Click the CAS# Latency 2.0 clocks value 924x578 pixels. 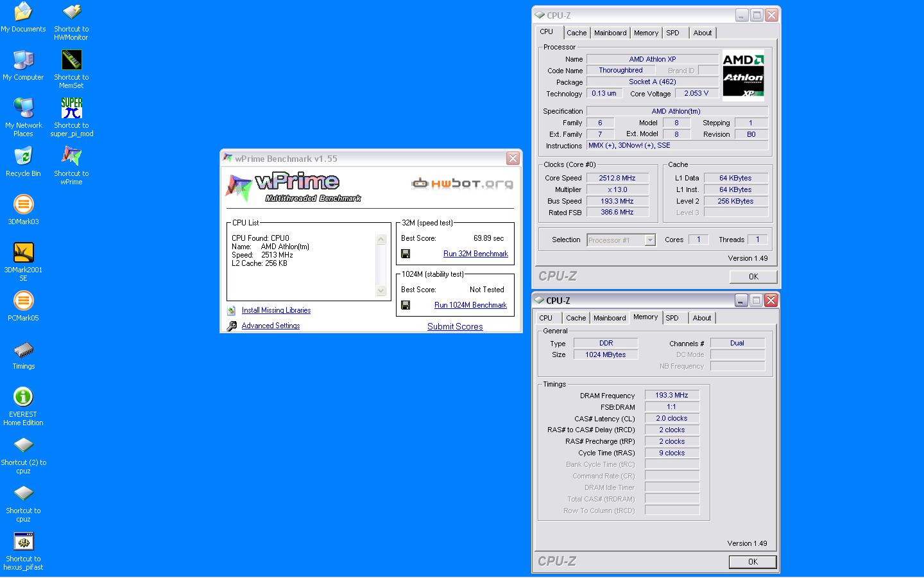[x=672, y=419]
